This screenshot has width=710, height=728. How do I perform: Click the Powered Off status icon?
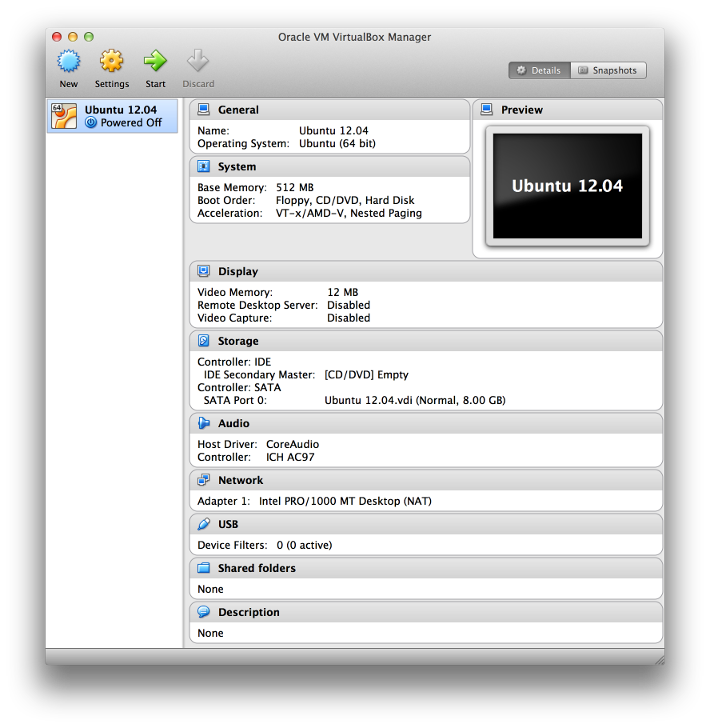pyautogui.click(x=91, y=123)
